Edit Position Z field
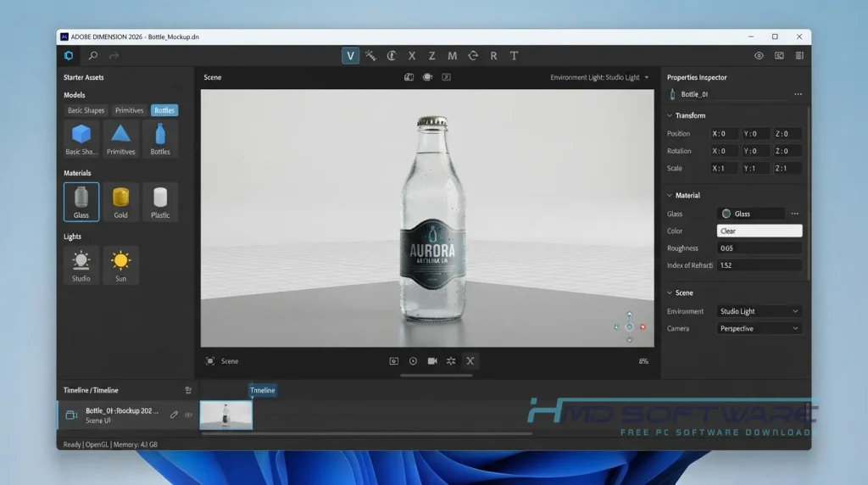The width and height of the screenshot is (868, 485). pos(787,133)
